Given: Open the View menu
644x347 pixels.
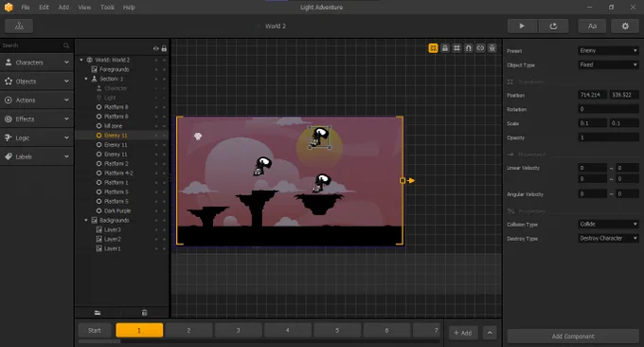Looking at the screenshot, I should [x=84, y=7].
